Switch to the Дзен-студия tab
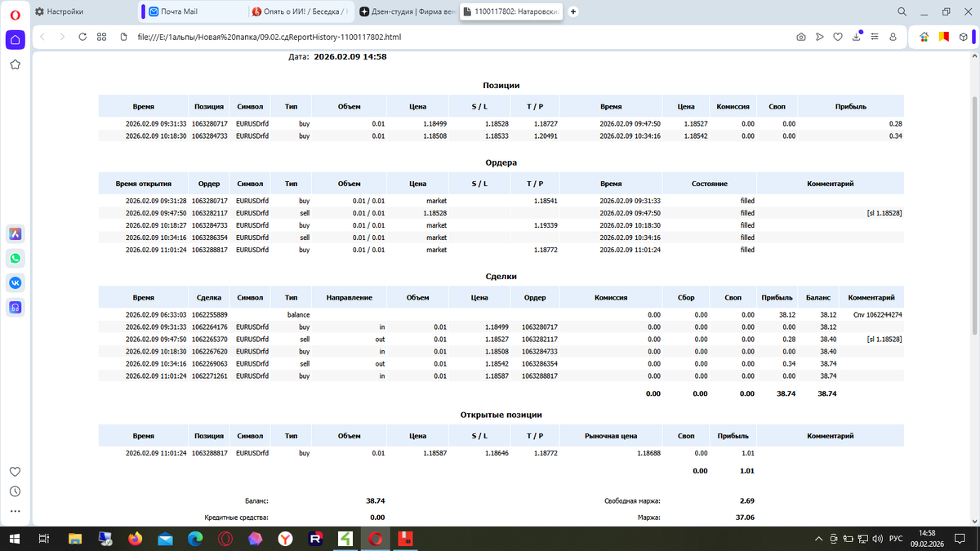The width and height of the screenshot is (980, 551). point(407,11)
